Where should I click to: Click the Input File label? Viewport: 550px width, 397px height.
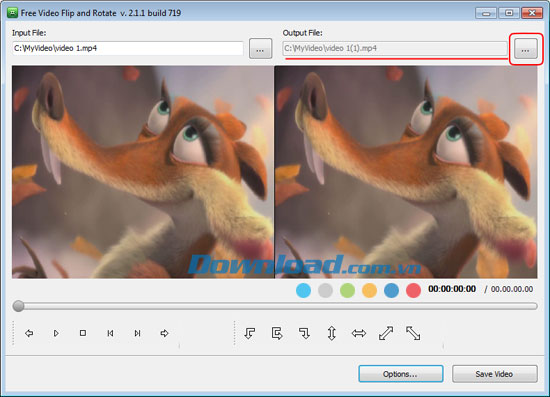[29, 33]
